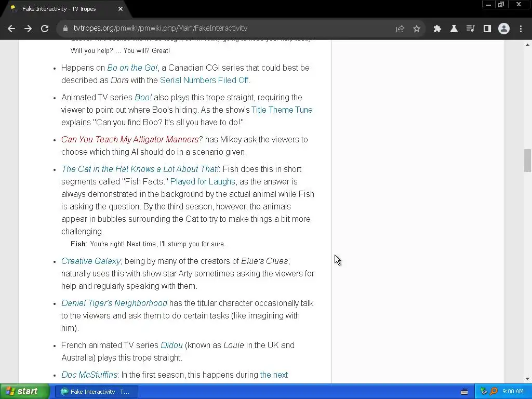Open the Extensions puzzle icon

coord(437,29)
